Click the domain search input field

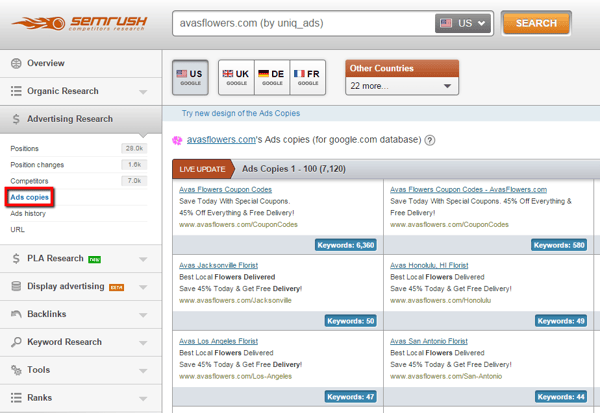[300, 23]
